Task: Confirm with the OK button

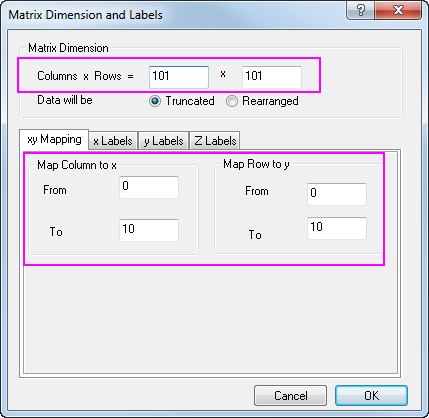Action: coord(371,396)
